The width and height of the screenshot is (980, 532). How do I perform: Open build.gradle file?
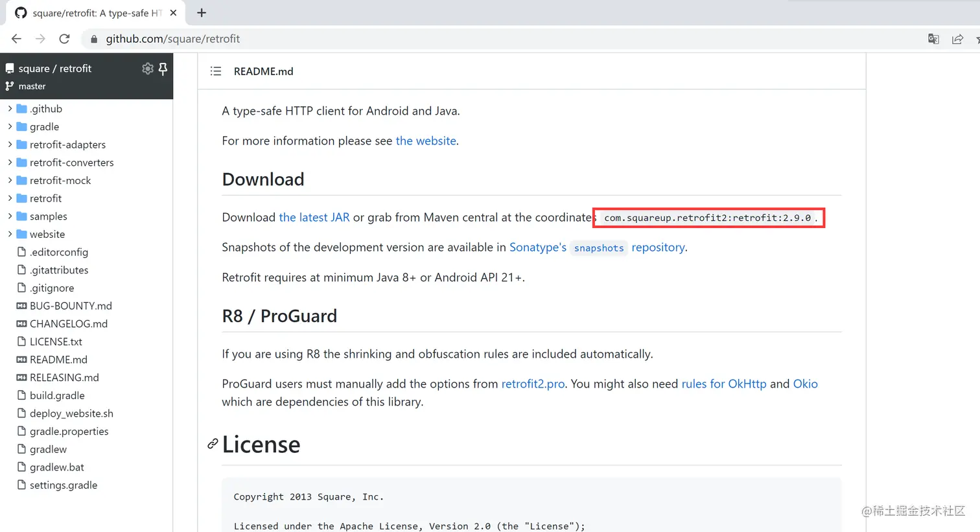(57, 395)
